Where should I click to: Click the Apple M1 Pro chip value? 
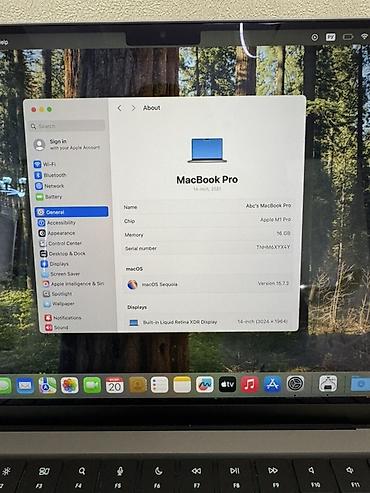pyautogui.click(x=275, y=219)
